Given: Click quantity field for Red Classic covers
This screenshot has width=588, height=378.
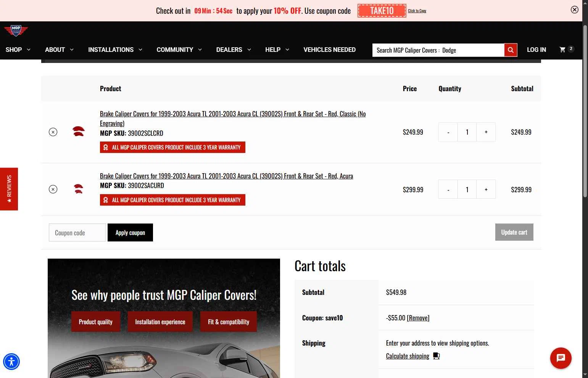Looking at the screenshot, I should [467, 132].
